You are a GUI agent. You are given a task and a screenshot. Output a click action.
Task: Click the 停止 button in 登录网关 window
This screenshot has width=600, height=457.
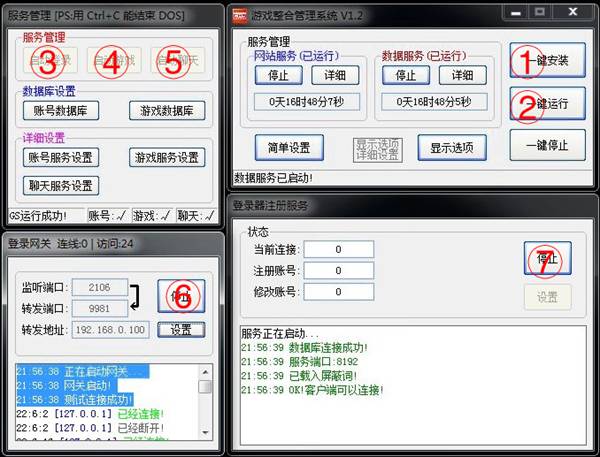point(181,296)
